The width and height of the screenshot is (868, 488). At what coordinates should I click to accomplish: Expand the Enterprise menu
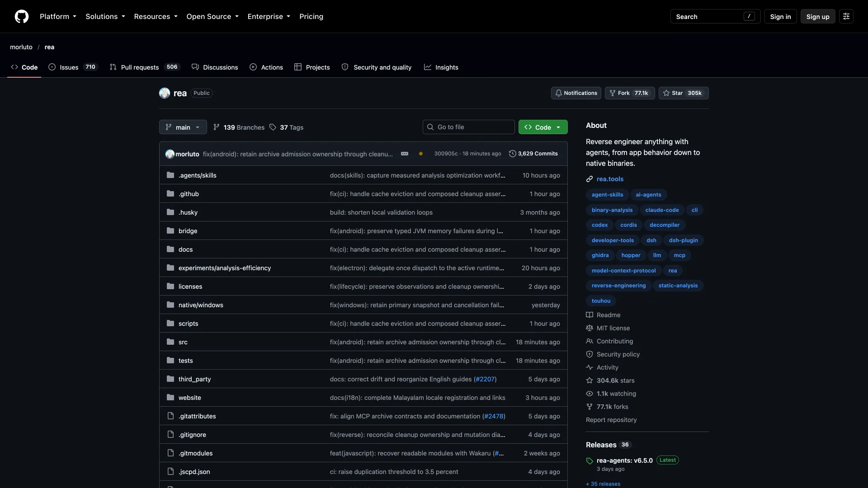[x=269, y=16]
